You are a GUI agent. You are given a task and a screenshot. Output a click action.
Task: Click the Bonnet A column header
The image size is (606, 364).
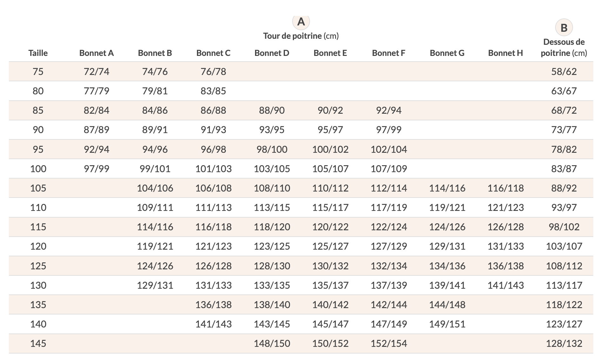pyautogui.click(x=97, y=53)
